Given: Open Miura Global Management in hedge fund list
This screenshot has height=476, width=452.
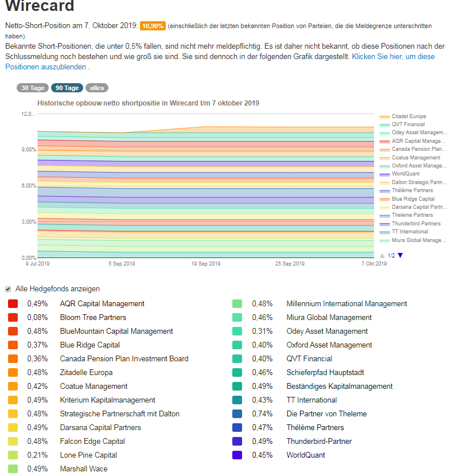Looking at the screenshot, I should tap(329, 317).
